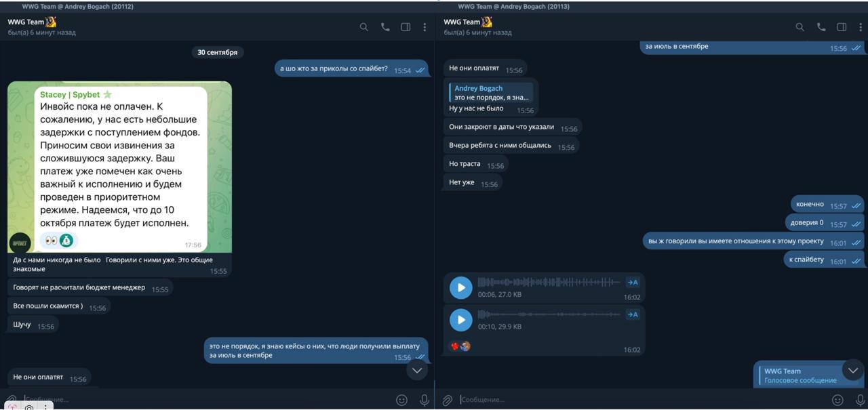Attach a file in right chat
Viewport: 868px width, 410px height.
pyautogui.click(x=448, y=400)
